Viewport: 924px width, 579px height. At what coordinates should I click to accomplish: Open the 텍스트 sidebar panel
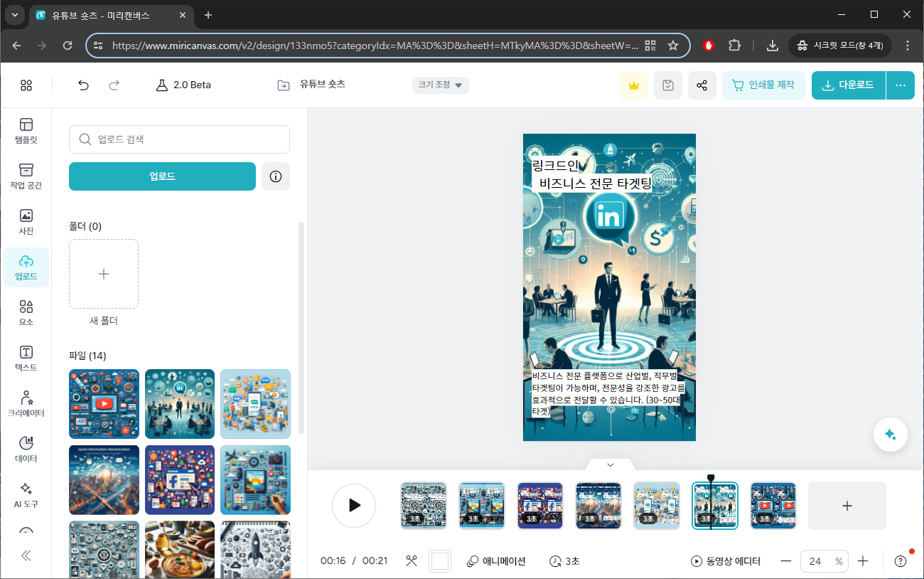pyautogui.click(x=26, y=358)
